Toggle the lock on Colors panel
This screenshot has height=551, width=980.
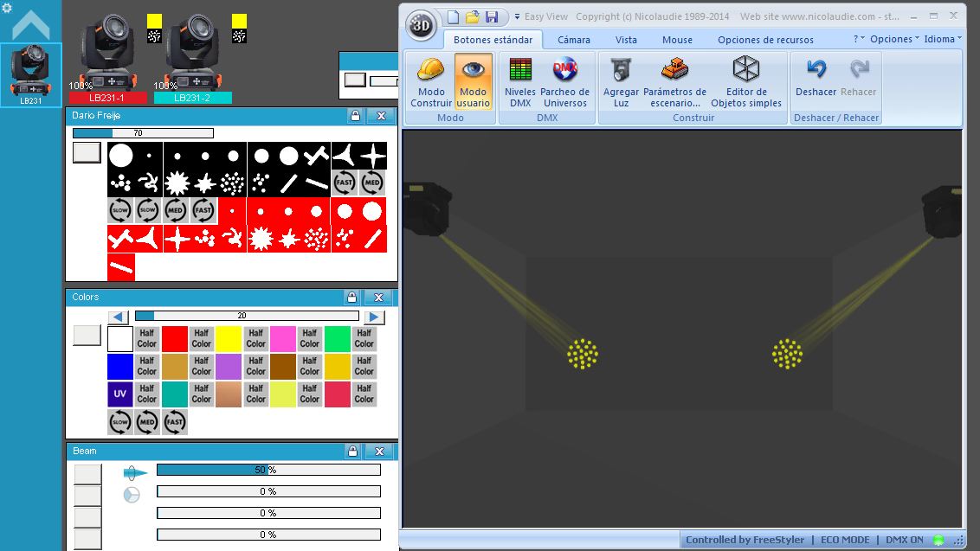(351, 298)
